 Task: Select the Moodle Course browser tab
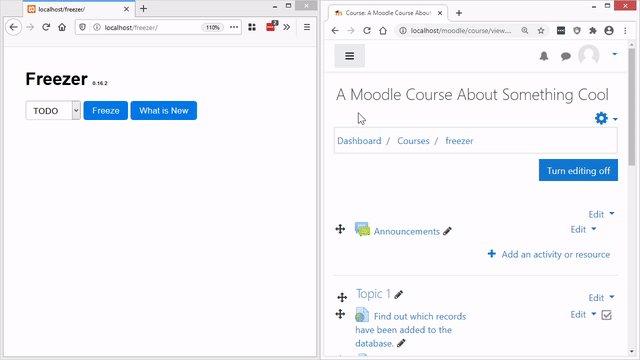[x=388, y=13]
